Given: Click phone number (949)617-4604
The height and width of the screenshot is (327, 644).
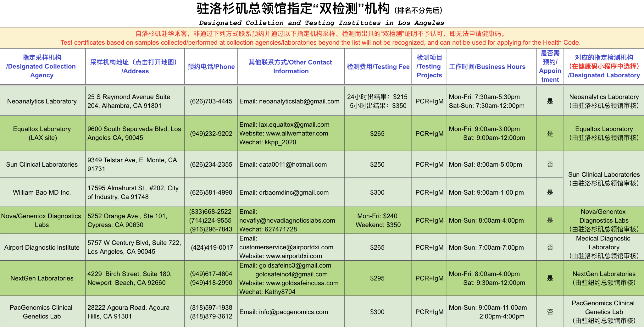Looking at the screenshot, I should pyautogui.click(x=211, y=274).
